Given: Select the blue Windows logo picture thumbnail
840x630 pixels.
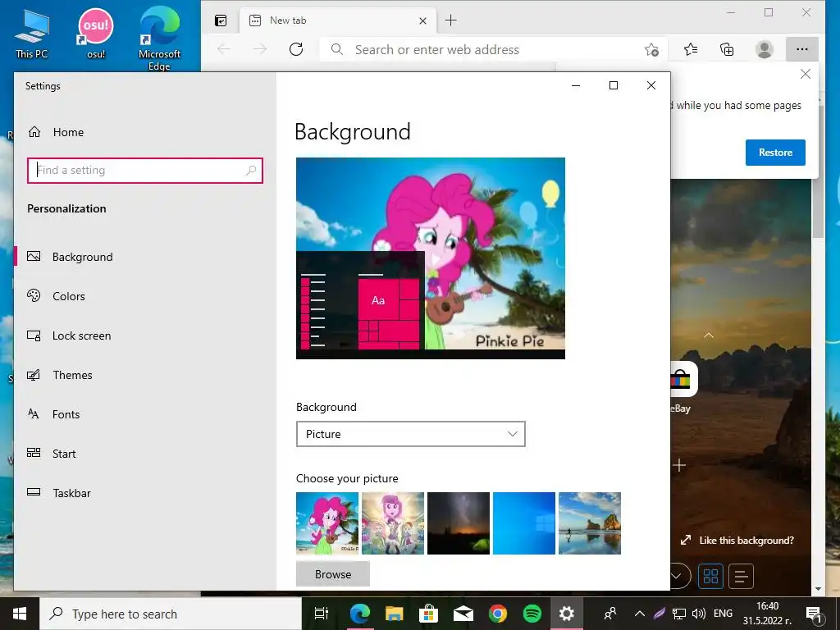Looking at the screenshot, I should tap(524, 523).
